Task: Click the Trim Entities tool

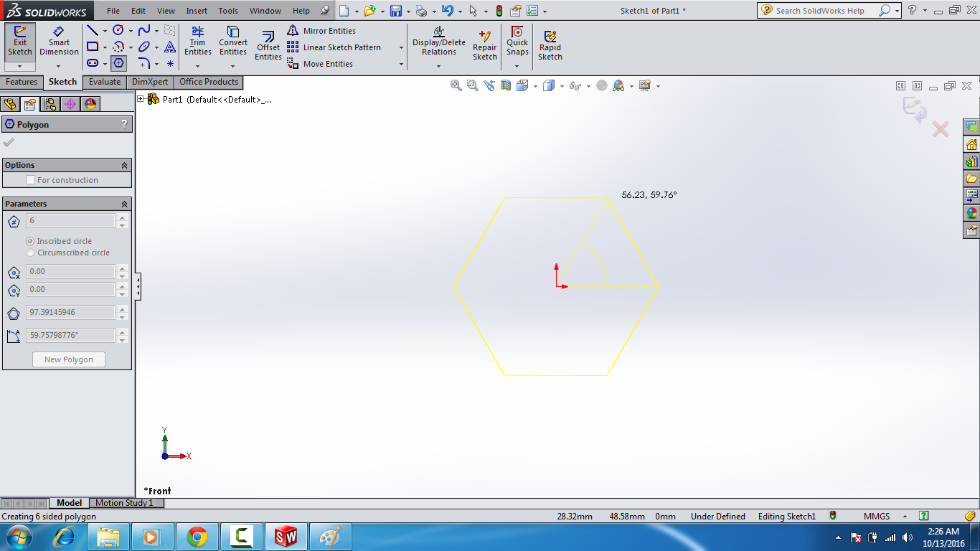Action: tap(198, 40)
